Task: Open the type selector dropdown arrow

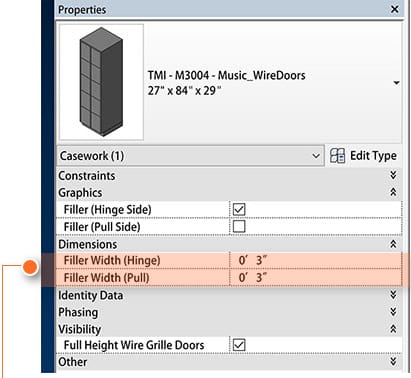Action: tap(396, 82)
